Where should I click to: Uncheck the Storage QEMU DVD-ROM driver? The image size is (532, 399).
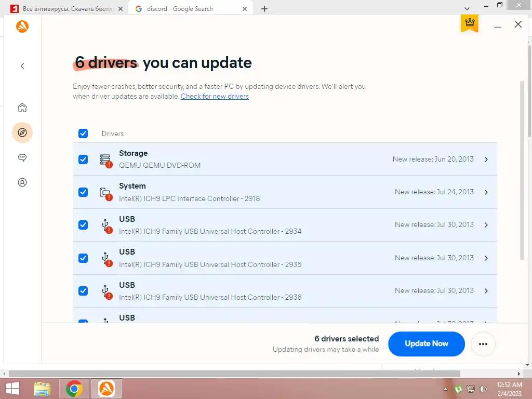83,159
